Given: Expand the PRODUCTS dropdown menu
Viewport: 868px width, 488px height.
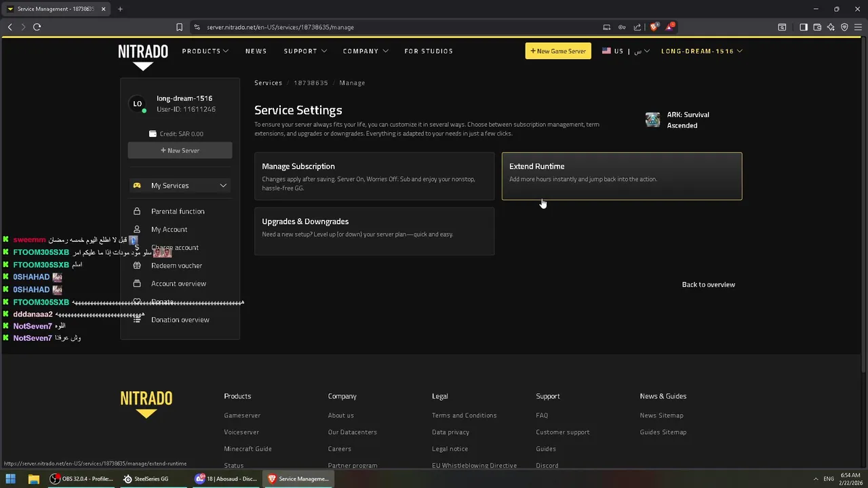Looking at the screenshot, I should 205,51.
